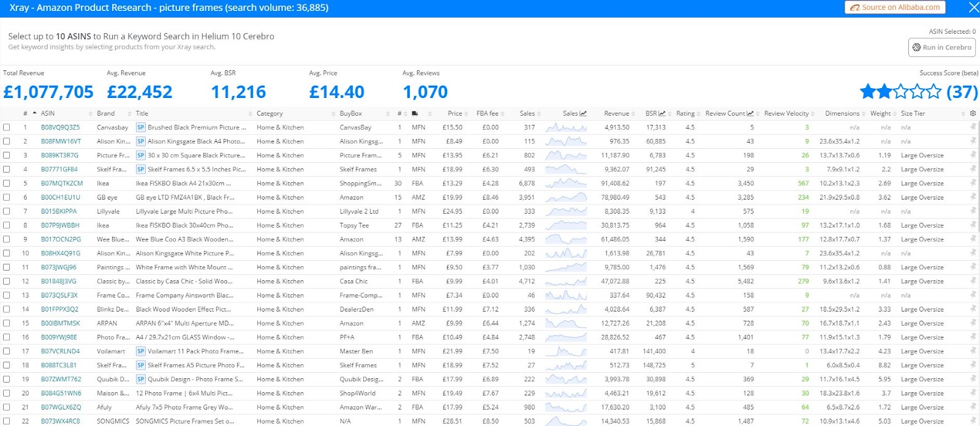
Task: Click the Topsy Tee BuyBox cell
Action: click(355, 225)
